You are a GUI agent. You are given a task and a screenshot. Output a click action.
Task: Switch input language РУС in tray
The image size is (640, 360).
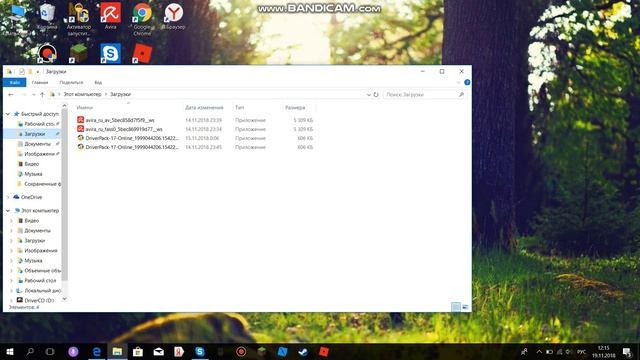[x=581, y=351]
